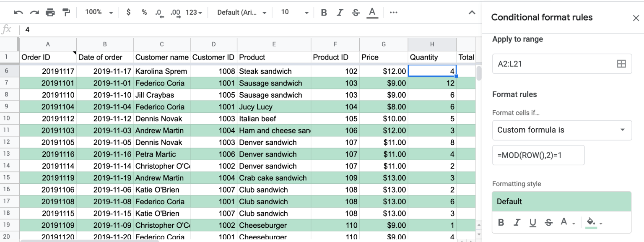Screen dimensions: 644x242
Task: Click the Print icon
Action: [50, 12]
